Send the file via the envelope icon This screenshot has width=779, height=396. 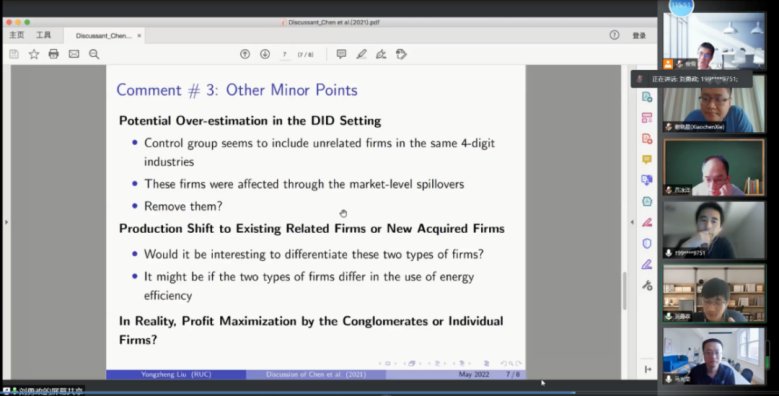click(74, 54)
